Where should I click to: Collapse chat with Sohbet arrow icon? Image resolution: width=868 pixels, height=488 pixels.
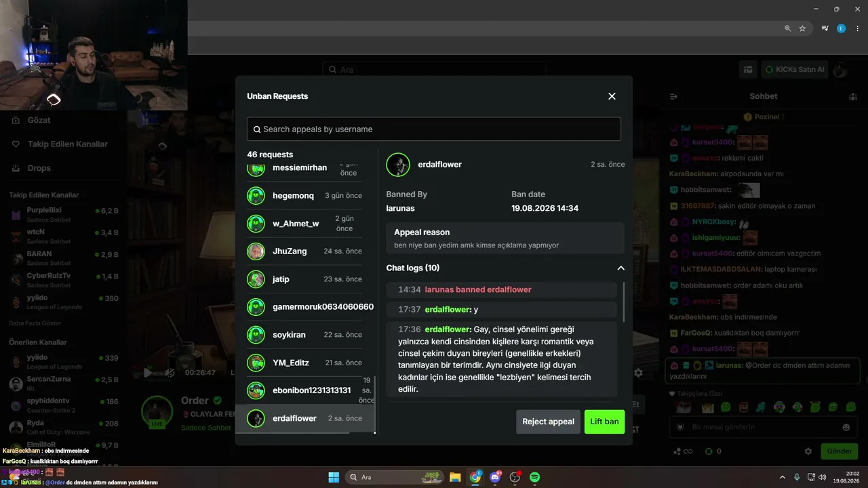[x=673, y=97]
